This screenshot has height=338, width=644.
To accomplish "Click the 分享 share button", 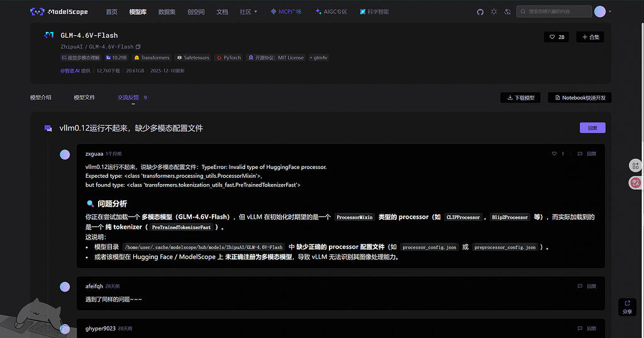I will 627,307.
